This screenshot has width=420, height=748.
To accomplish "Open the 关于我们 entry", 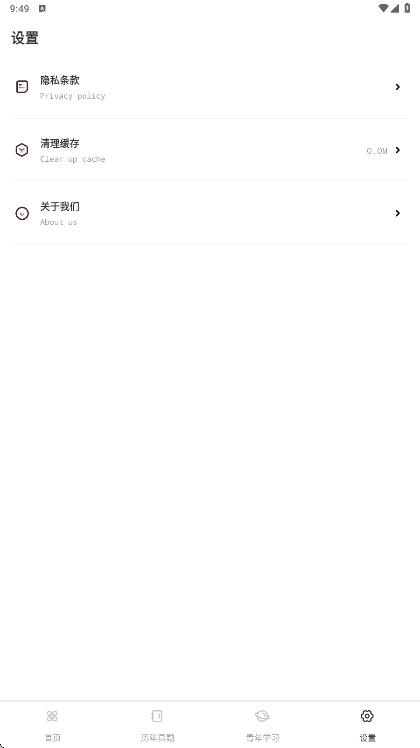I will pos(210,213).
